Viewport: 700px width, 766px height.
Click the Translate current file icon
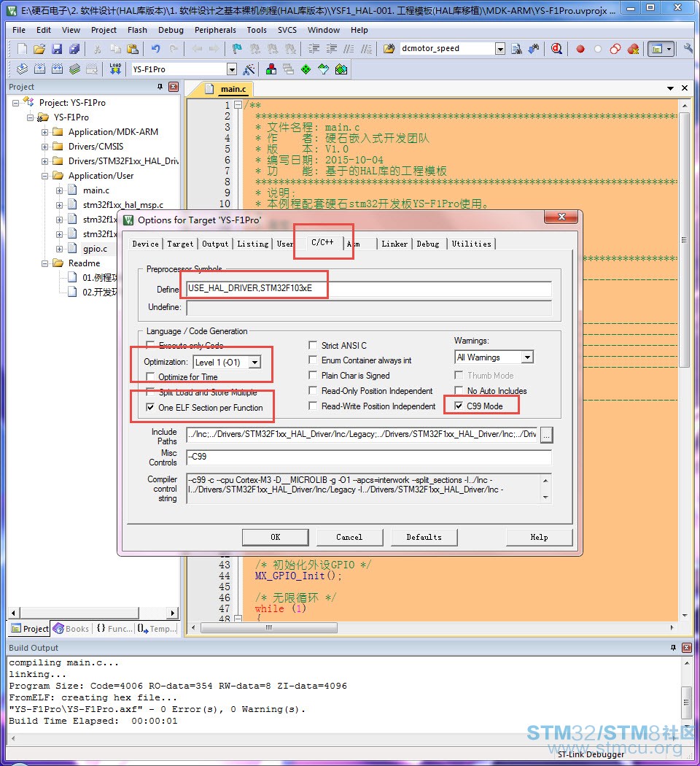point(22,69)
